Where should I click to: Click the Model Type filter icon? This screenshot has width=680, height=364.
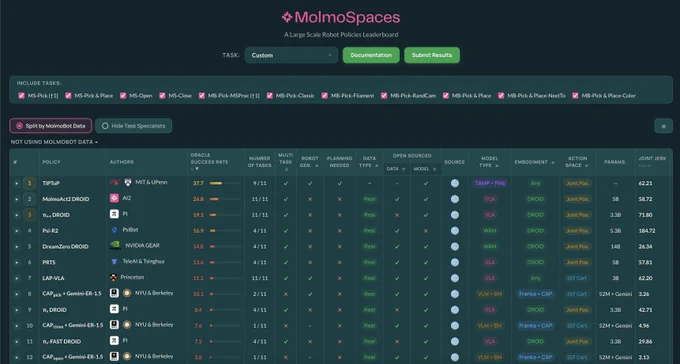tap(497, 165)
